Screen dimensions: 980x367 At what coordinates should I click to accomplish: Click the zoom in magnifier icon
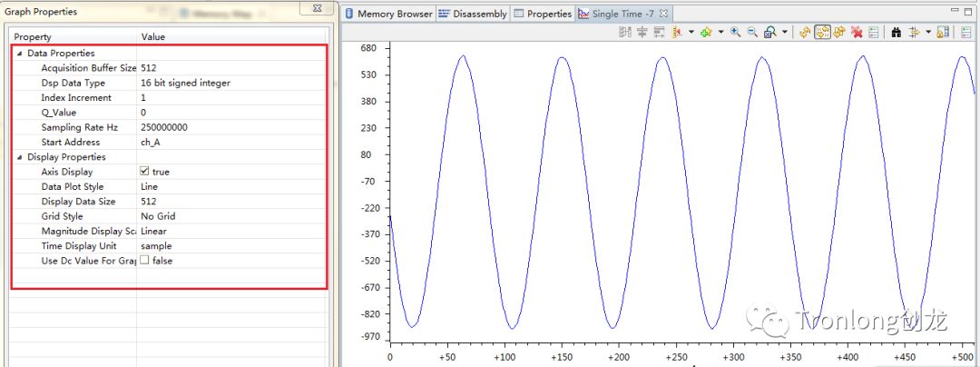point(735,32)
